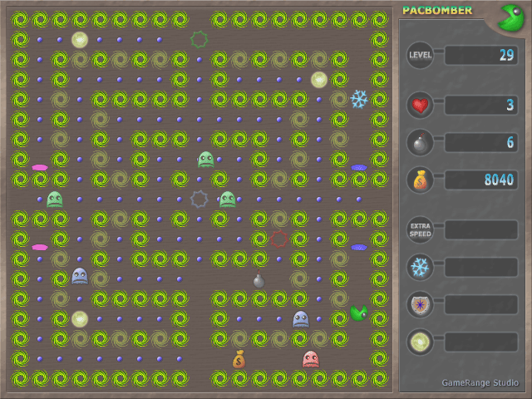
Task: Click the red spiky ring in the maze
Action: coord(279,240)
